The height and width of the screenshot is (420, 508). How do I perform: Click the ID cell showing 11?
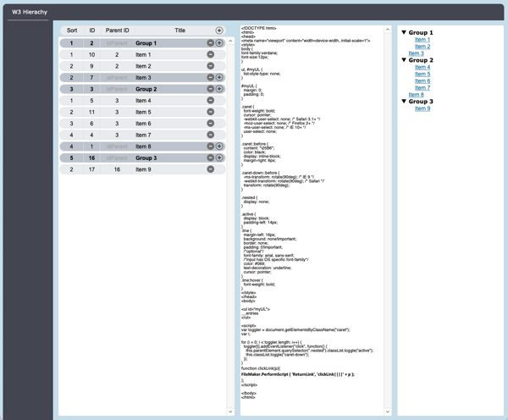tap(91, 112)
